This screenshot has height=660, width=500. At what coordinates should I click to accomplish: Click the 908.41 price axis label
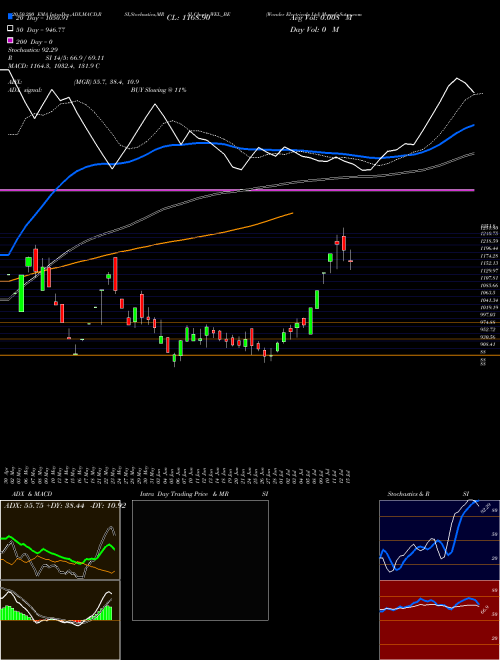[x=489, y=344]
